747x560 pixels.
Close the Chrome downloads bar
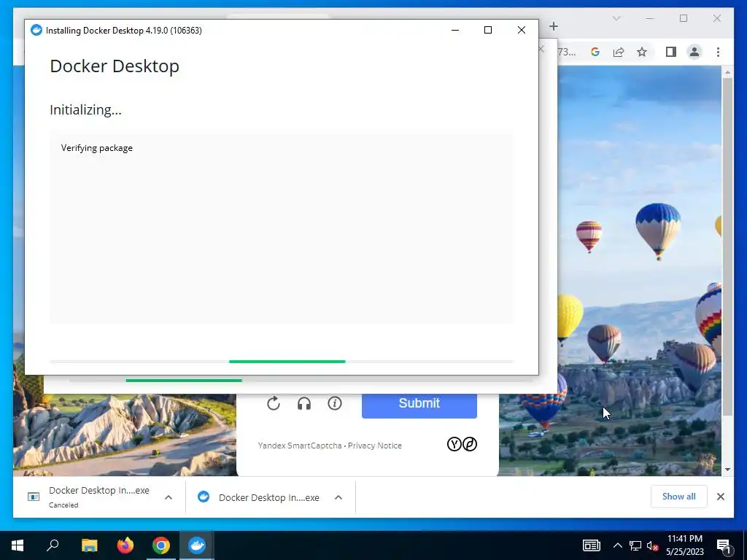(x=721, y=497)
